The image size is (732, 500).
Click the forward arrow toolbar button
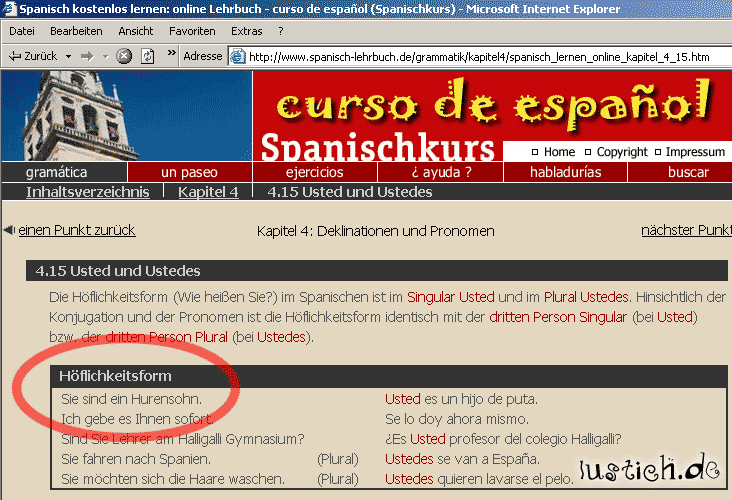[x=86, y=56]
